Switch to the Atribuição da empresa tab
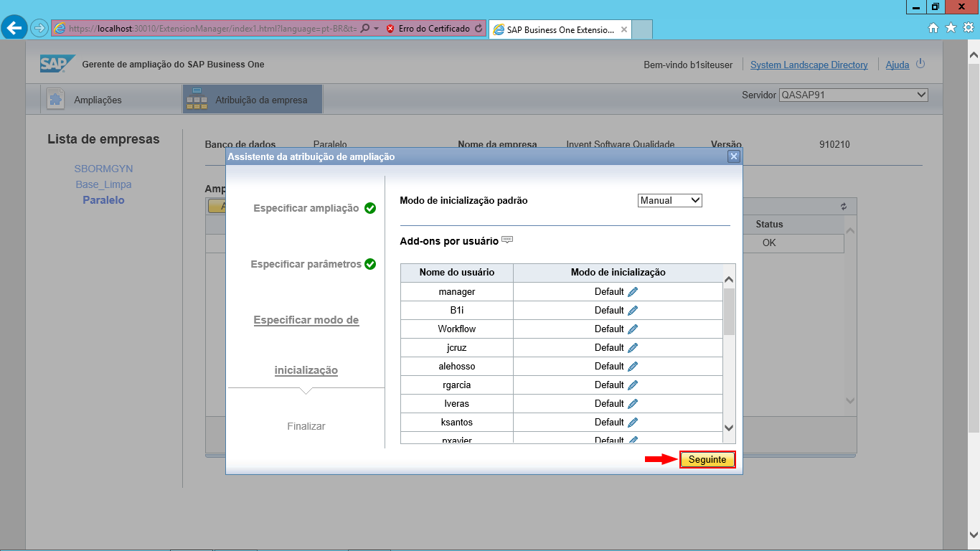The height and width of the screenshot is (551, 980). click(253, 100)
